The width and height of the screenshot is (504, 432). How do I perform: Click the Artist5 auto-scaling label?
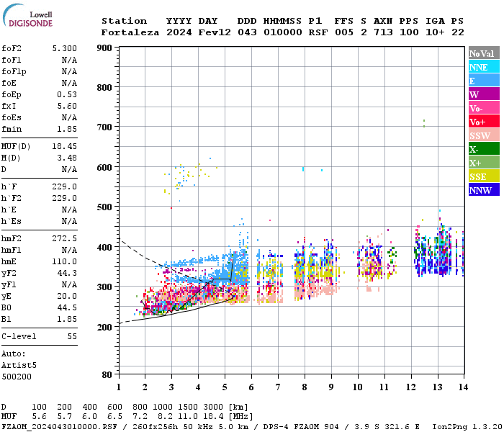19,366
